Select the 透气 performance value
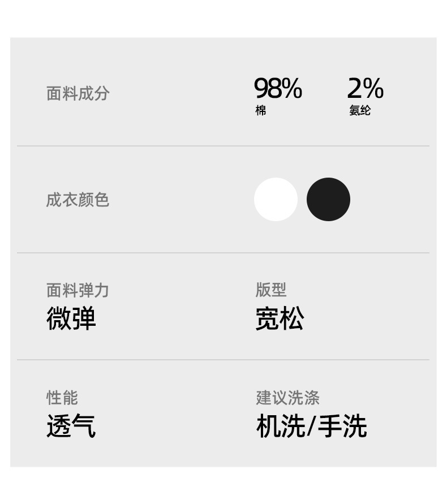The height and width of the screenshot is (504, 447). click(x=71, y=426)
